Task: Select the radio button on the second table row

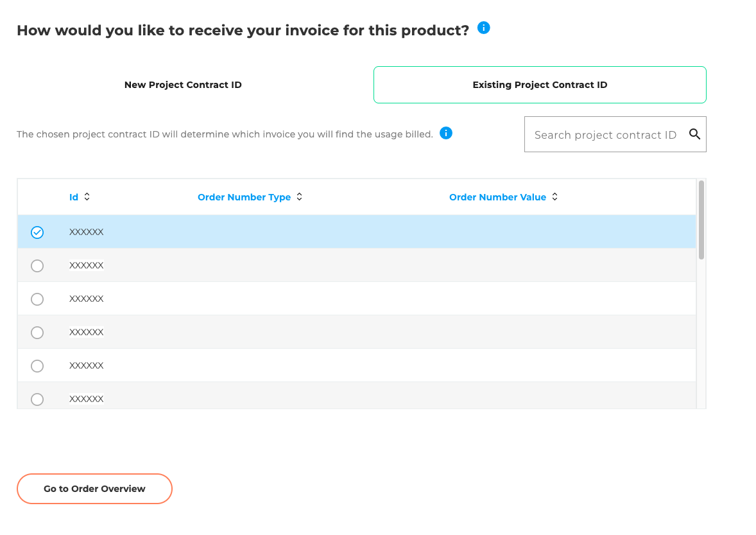Action: tap(37, 265)
